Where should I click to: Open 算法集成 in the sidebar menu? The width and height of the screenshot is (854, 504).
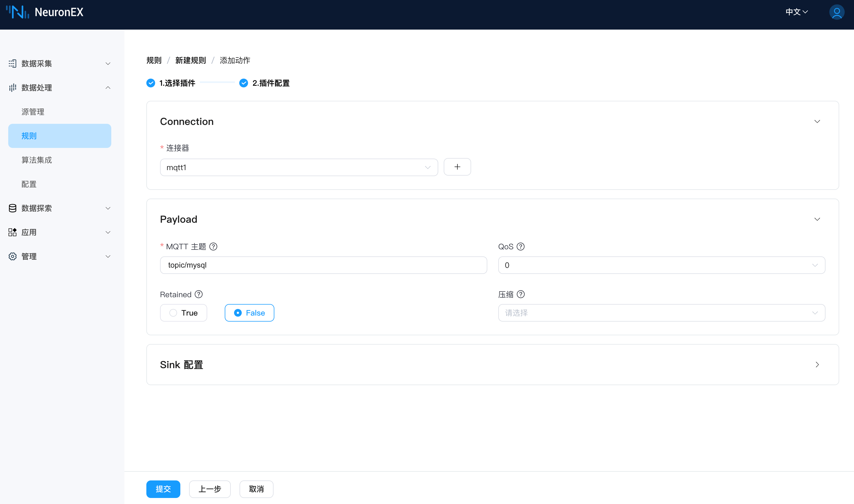[37, 160]
